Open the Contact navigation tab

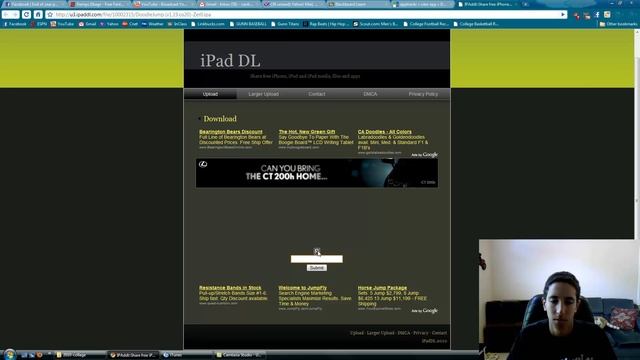tap(317, 94)
